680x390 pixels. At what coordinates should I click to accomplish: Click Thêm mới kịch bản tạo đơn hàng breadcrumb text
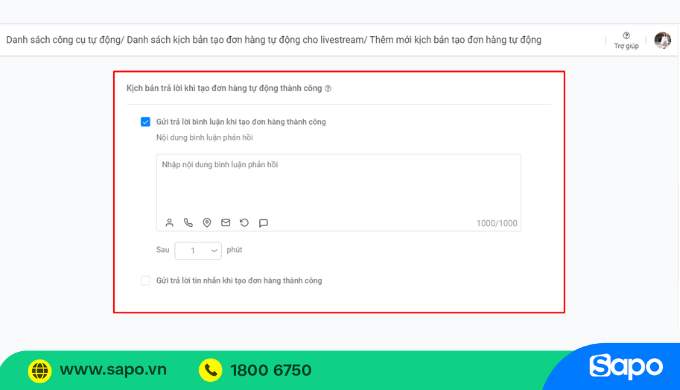pyautogui.click(x=455, y=40)
